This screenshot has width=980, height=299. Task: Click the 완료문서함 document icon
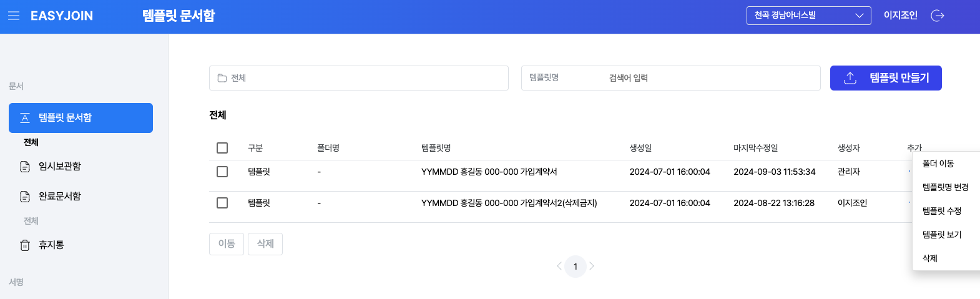click(25, 197)
